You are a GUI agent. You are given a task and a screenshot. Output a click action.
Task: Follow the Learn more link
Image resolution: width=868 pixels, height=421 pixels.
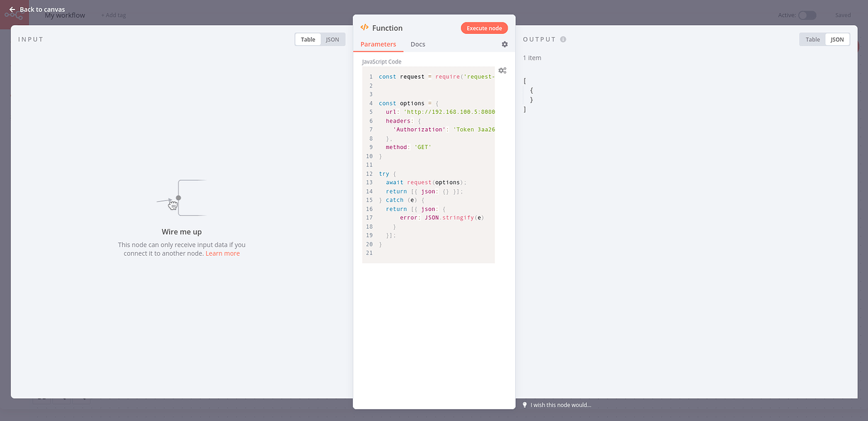223,254
